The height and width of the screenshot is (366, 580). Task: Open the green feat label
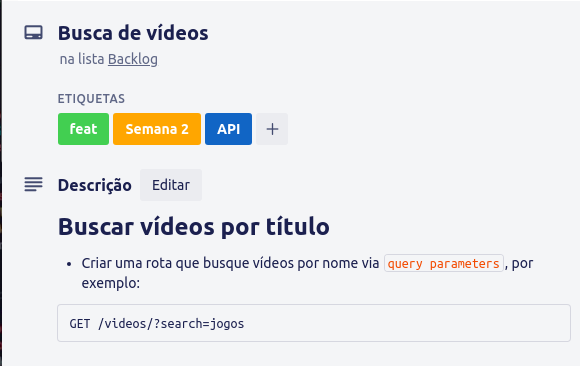[x=84, y=129]
